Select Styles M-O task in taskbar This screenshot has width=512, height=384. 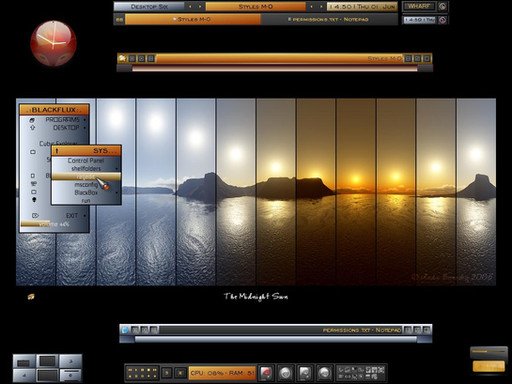tap(193, 19)
